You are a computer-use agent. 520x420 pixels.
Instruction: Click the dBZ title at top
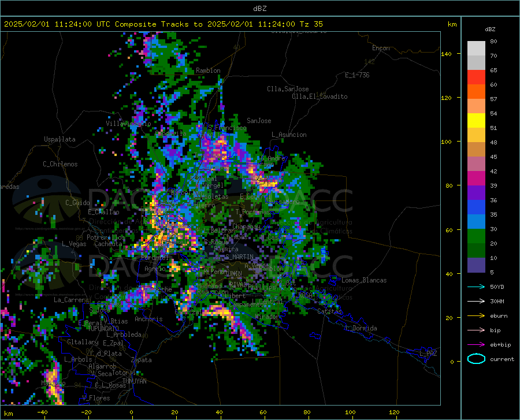point(259,9)
